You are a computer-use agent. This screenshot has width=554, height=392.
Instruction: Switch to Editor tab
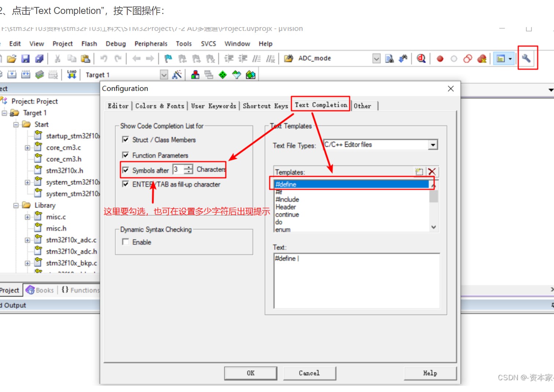(118, 106)
